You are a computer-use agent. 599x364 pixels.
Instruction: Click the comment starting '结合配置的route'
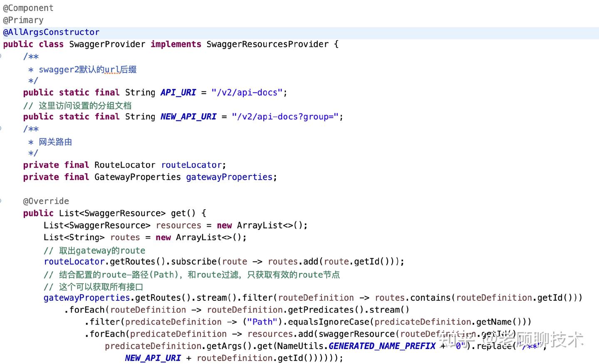coord(199,275)
